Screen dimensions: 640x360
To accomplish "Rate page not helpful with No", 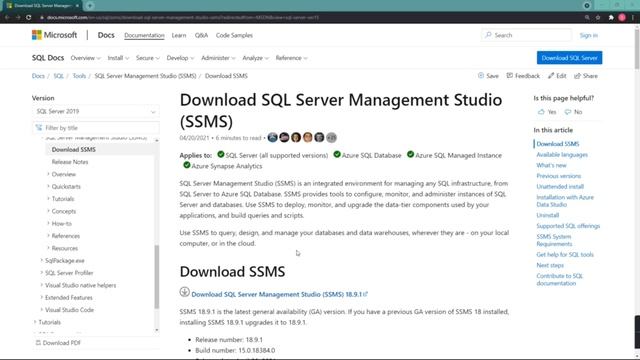I will coord(573,112).
